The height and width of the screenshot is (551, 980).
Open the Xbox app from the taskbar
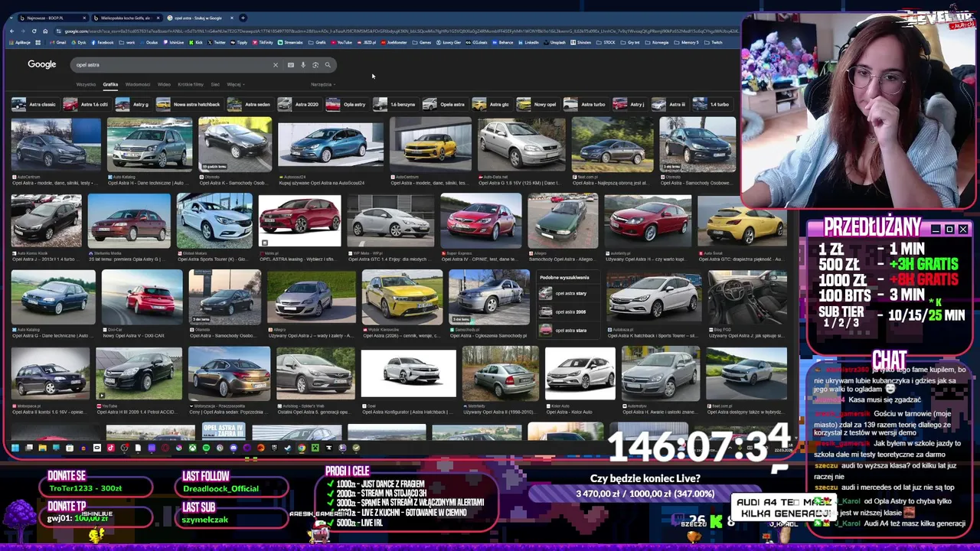click(x=192, y=448)
